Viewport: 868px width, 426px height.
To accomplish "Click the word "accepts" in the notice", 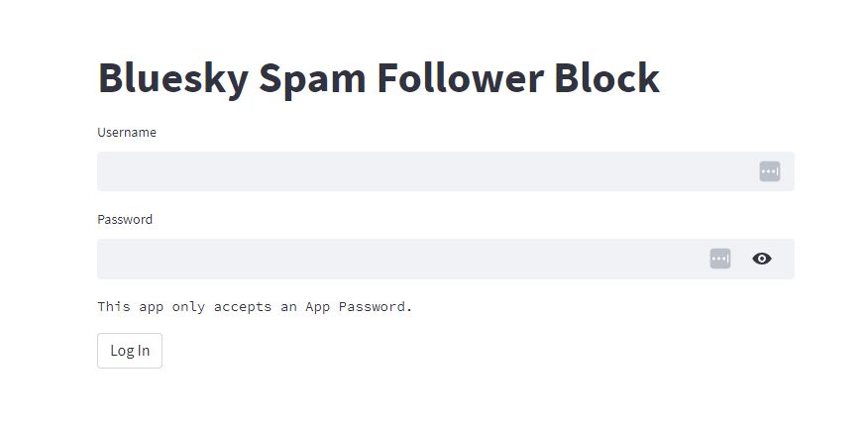I will [x=242, y=307].
